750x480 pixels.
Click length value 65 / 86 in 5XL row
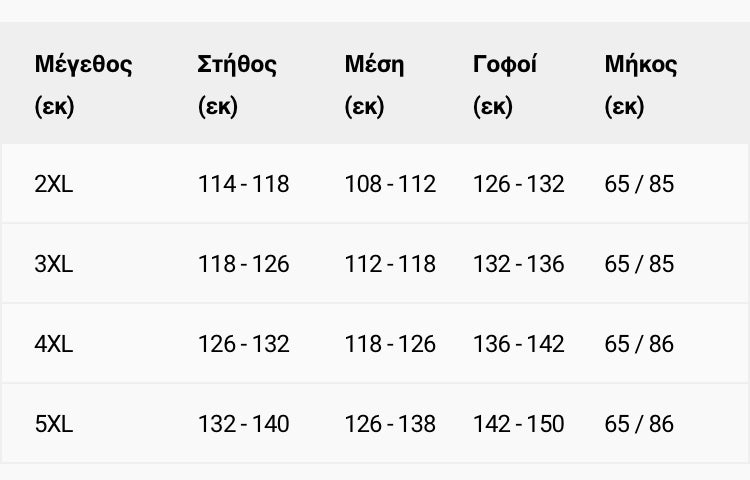pos(639,424)
